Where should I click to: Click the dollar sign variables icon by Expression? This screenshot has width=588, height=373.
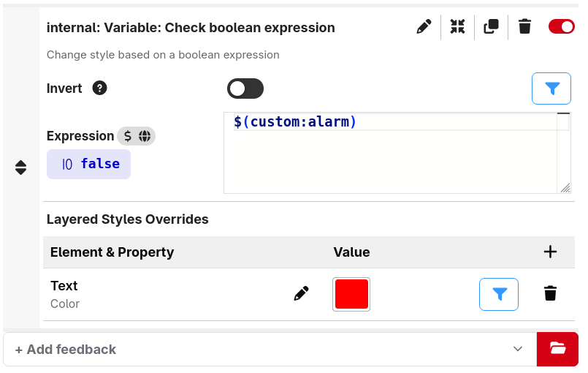128,136
